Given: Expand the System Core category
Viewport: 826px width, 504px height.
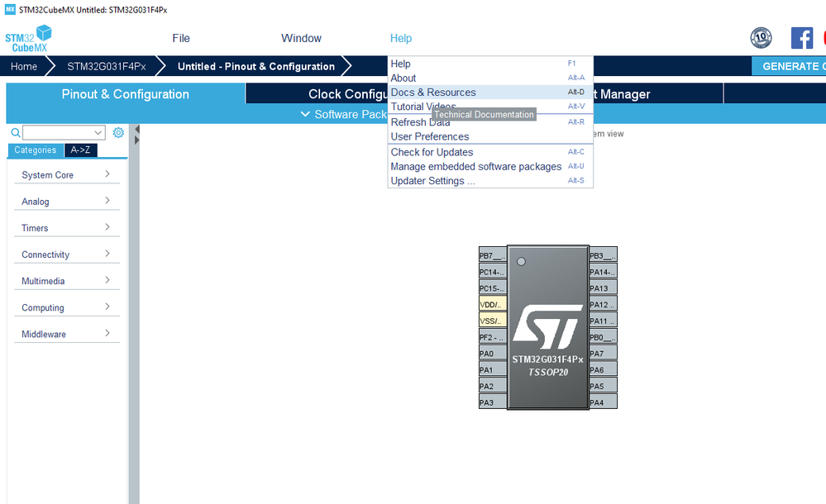Looking at the screenshot, I should coord(66,175).
